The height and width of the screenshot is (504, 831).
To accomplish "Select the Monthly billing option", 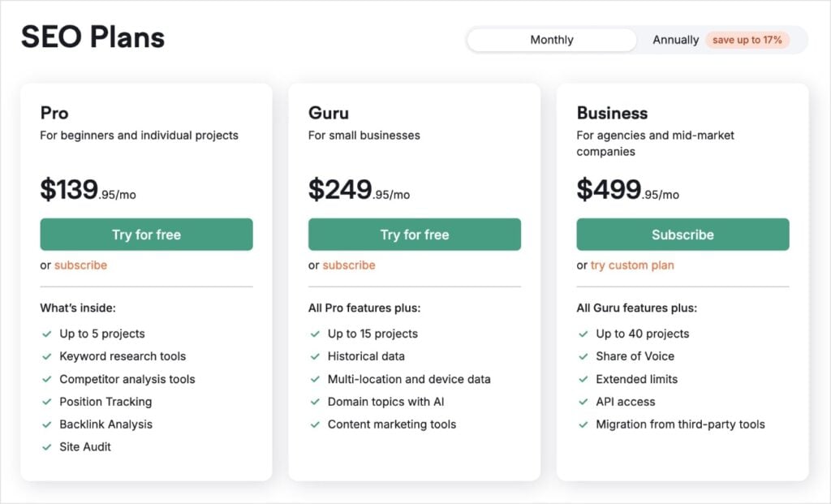I will 551,39.
